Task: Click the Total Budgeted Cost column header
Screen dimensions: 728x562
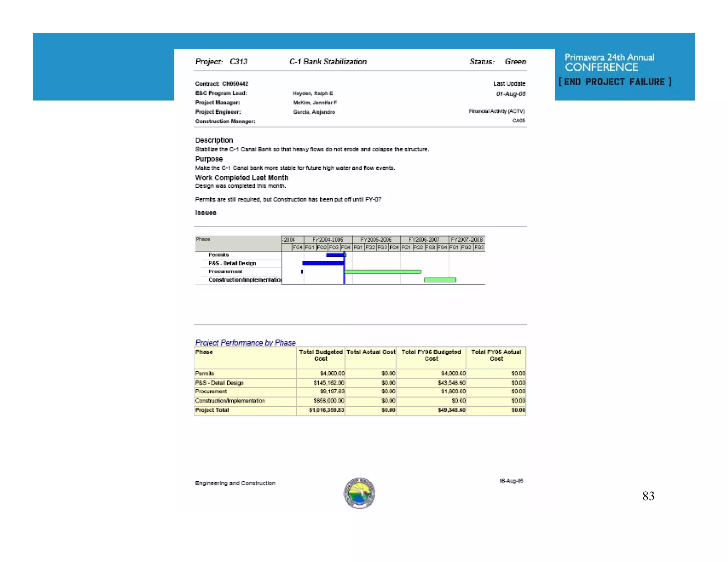Action: tap(321, 355)
